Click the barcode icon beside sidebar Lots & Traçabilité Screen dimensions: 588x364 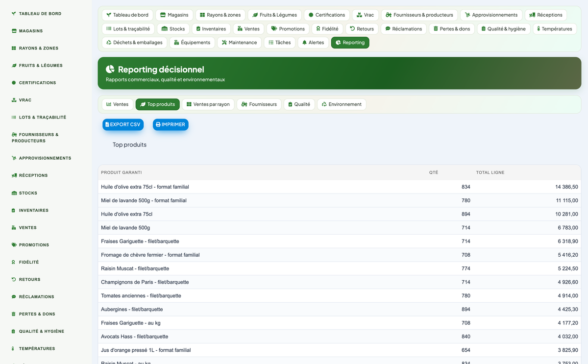pyautogui.click(x=14, y=118)
